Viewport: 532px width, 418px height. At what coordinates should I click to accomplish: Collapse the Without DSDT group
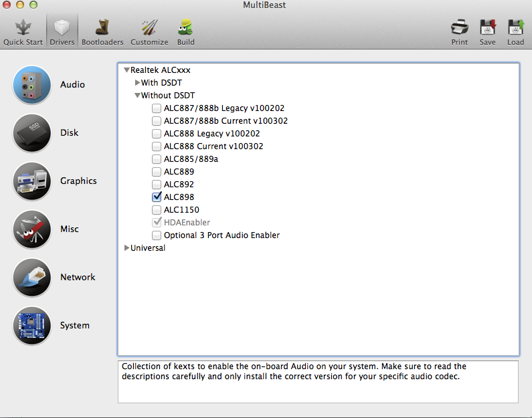(x=137, y=96)
